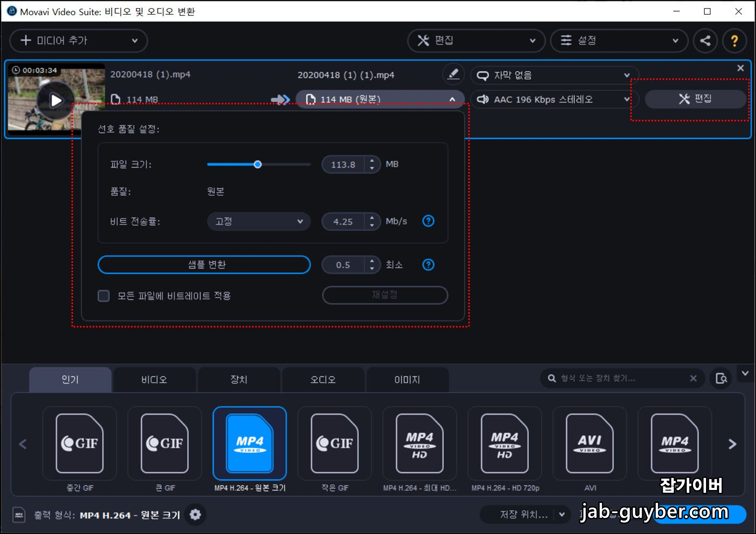The image size is (756, 534).
Task: Click the device detection icon
Action: [721, 379]
